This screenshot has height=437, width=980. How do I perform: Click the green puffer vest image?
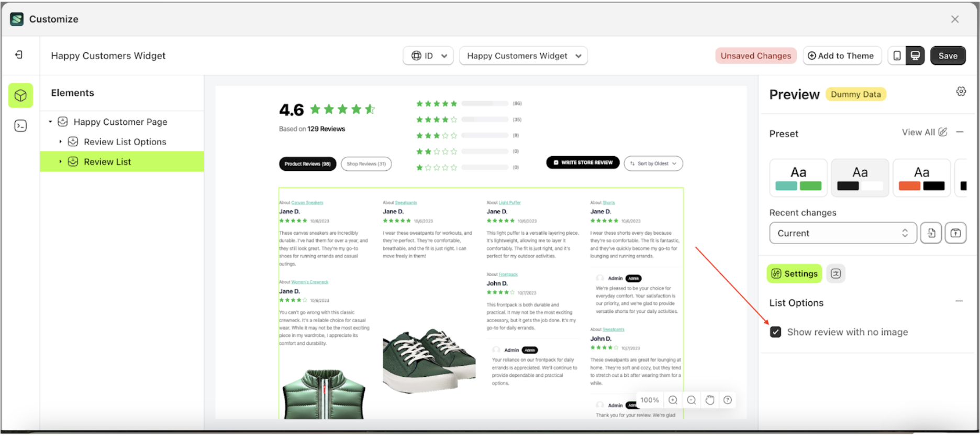(x=324, y=394)
